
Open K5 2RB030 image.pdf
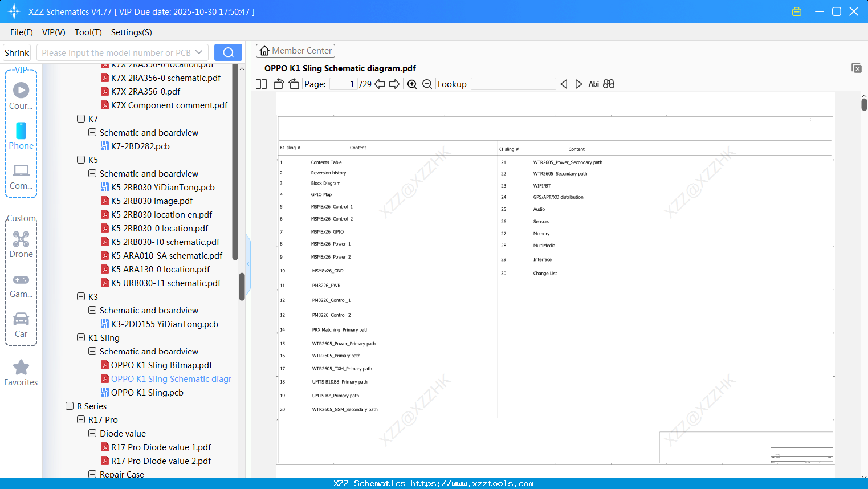[152, 201]
